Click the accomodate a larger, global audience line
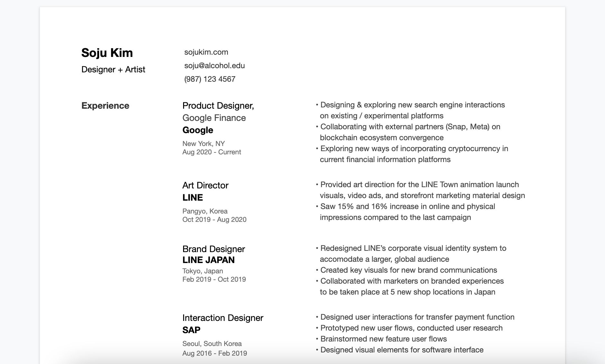 pos(385,259)
